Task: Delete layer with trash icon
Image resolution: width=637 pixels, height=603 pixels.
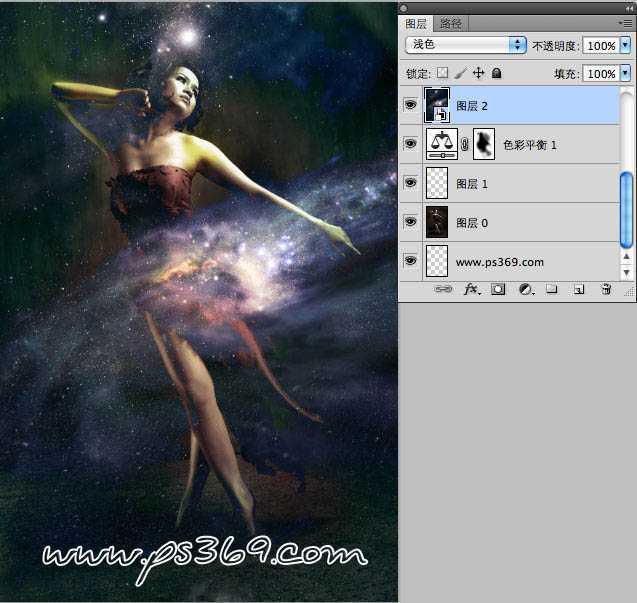Action: pyautogui.click(x=606, y=289)
